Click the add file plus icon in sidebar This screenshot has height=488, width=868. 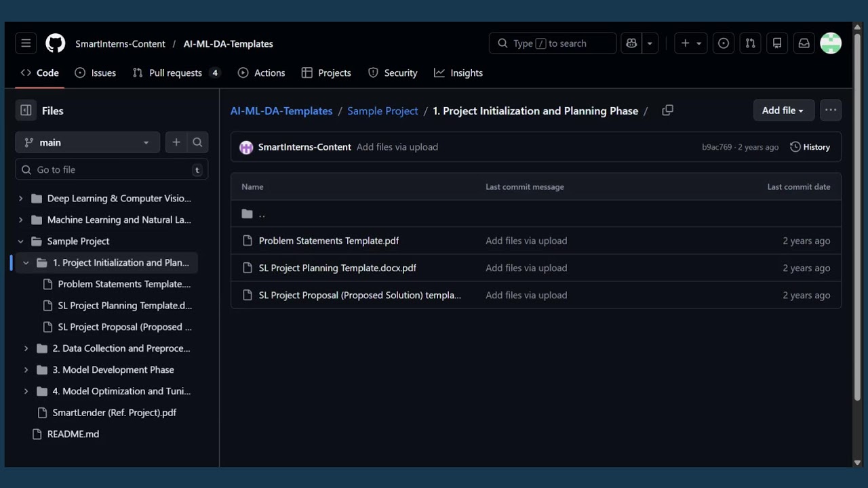pos(176,142)
